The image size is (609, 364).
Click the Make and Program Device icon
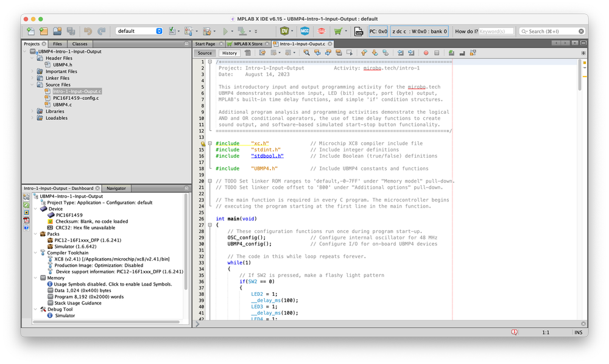[242, 31]
